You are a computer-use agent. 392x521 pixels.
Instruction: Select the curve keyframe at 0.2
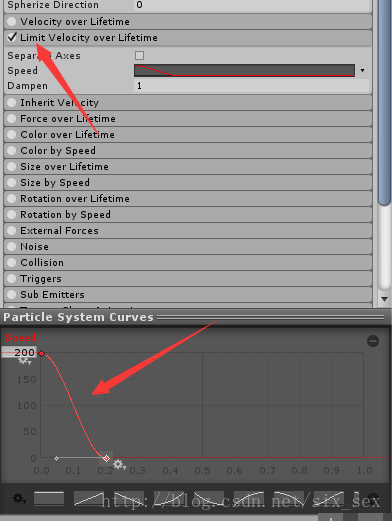106,459
